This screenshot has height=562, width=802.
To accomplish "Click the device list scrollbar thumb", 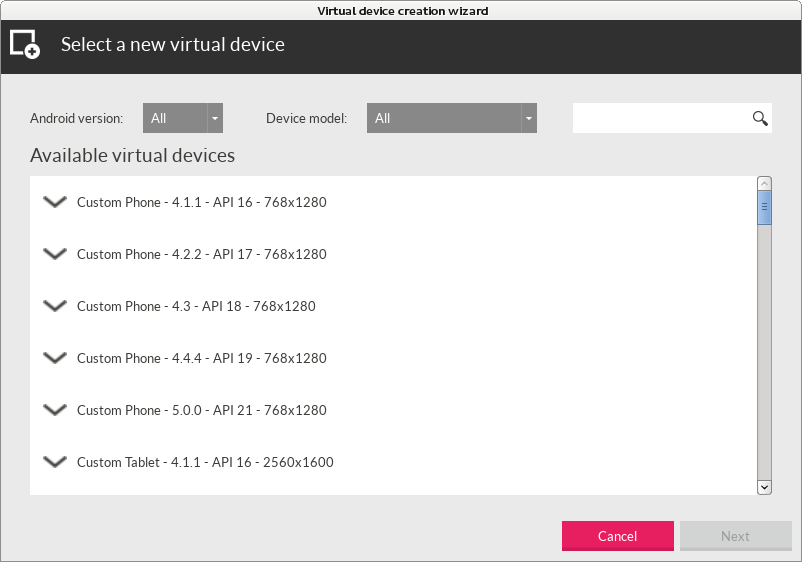I will tap(764, 208).
